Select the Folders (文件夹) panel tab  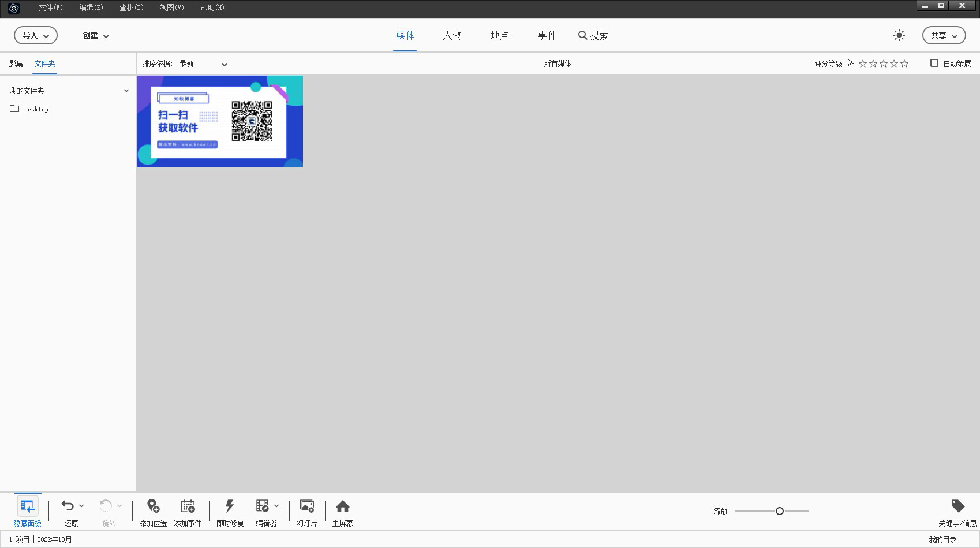tap(44, 64)
